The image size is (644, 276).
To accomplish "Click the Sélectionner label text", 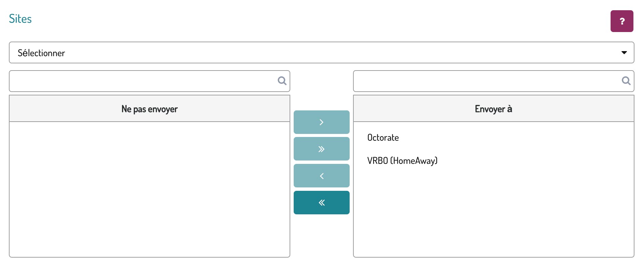I will point(41,53).
